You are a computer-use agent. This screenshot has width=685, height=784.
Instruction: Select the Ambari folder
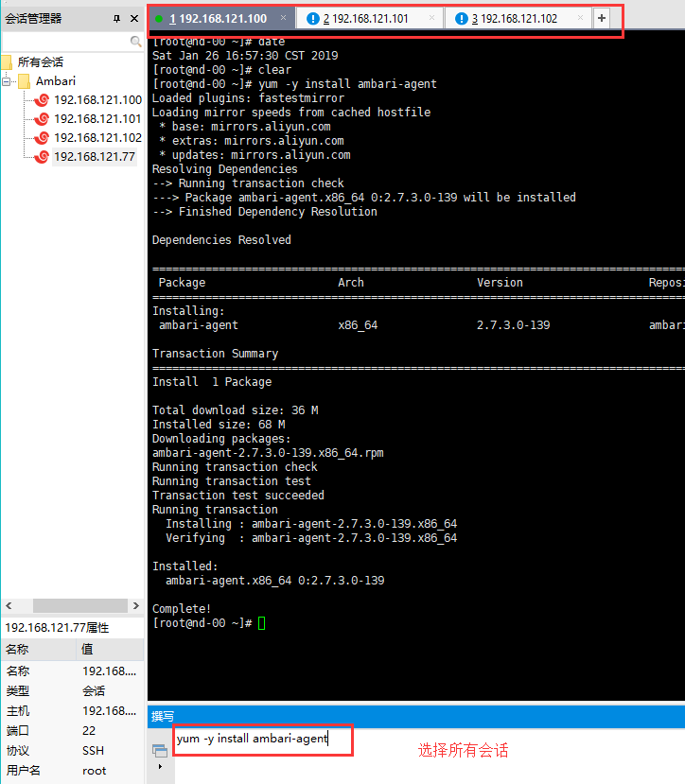[56, 81]
